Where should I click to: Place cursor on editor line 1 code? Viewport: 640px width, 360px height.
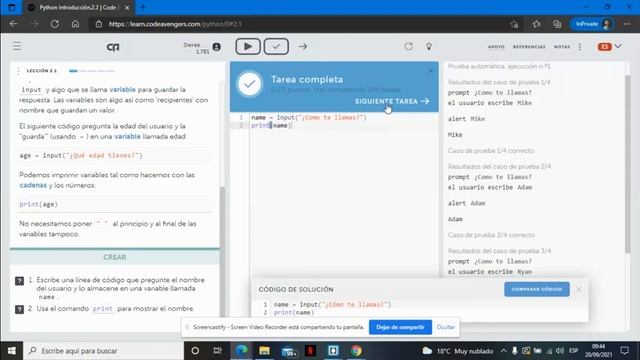pyautogui.click(x=309, y=118)
